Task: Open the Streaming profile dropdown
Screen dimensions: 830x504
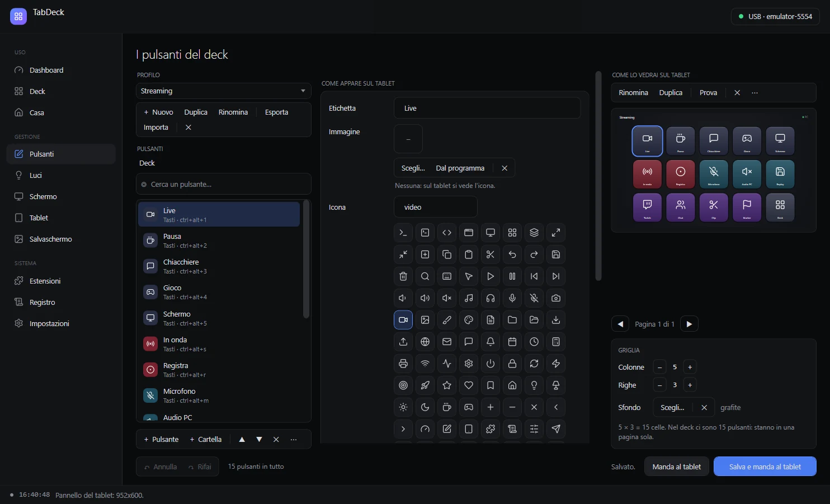Action: click(x=224, y=91)
